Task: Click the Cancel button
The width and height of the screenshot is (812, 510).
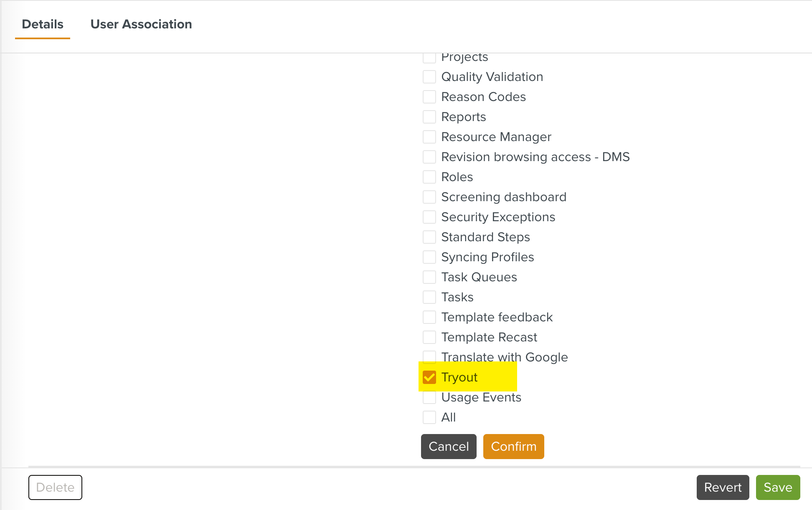Action: click(x=449, y=447)
